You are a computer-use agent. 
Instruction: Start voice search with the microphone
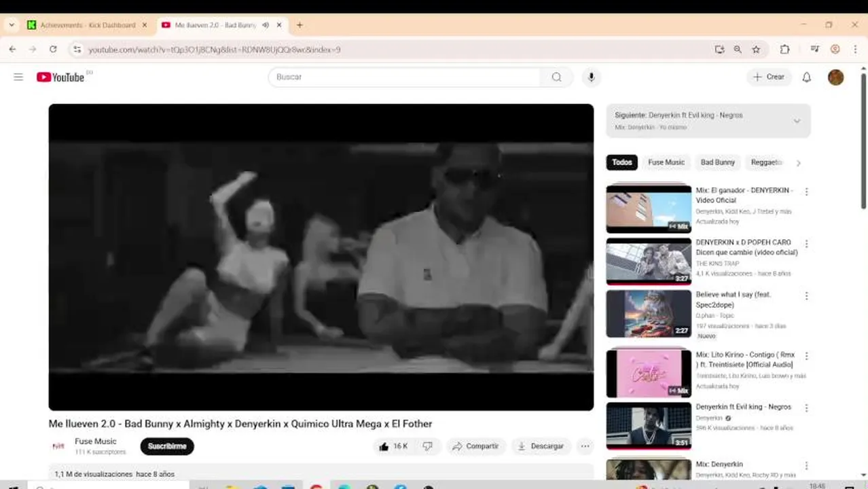[x=592, y=77]
